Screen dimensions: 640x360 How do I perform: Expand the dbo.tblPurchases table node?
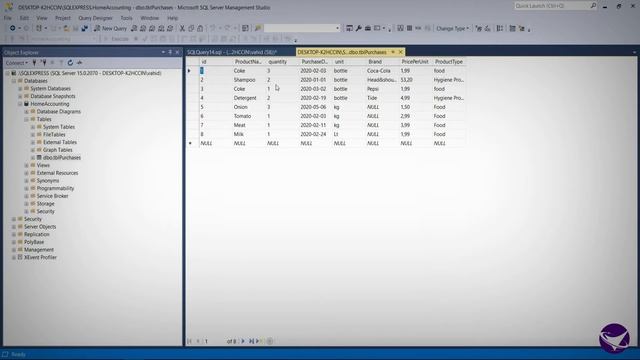[x=33, y=158]
